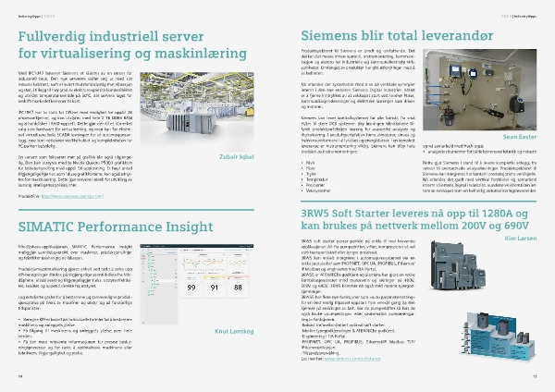The image size is (555, 392).
Task: Click the grey soft starter units photo
Action: [458, 264]
